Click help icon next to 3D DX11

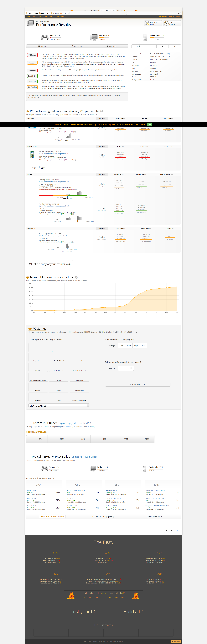[171, 146]
